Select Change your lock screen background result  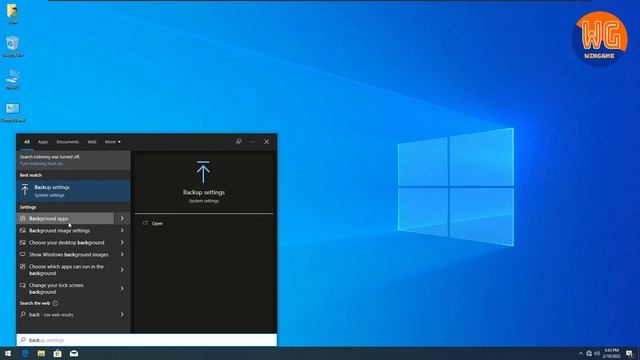tap(65, 289)
